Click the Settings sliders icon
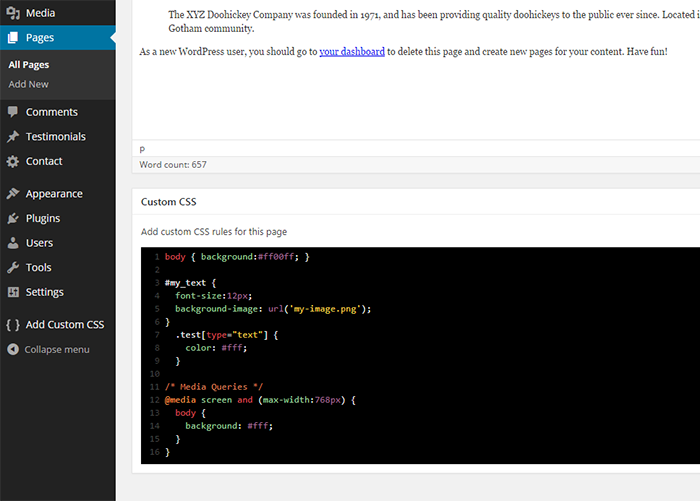 click(13, 292)
